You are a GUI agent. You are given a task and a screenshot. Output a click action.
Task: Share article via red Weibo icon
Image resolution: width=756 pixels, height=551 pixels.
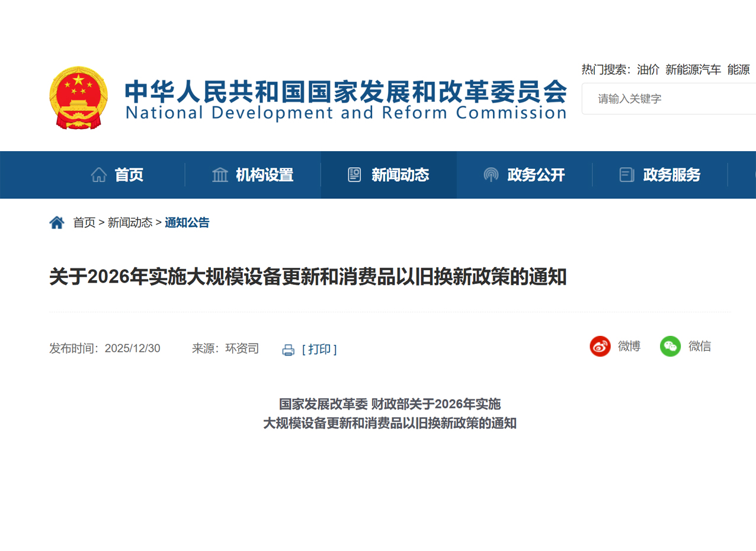tap(600, 346)
